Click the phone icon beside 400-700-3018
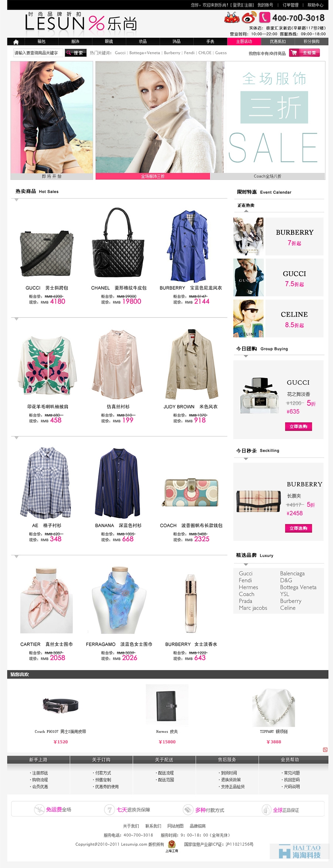 pos(265,17)
